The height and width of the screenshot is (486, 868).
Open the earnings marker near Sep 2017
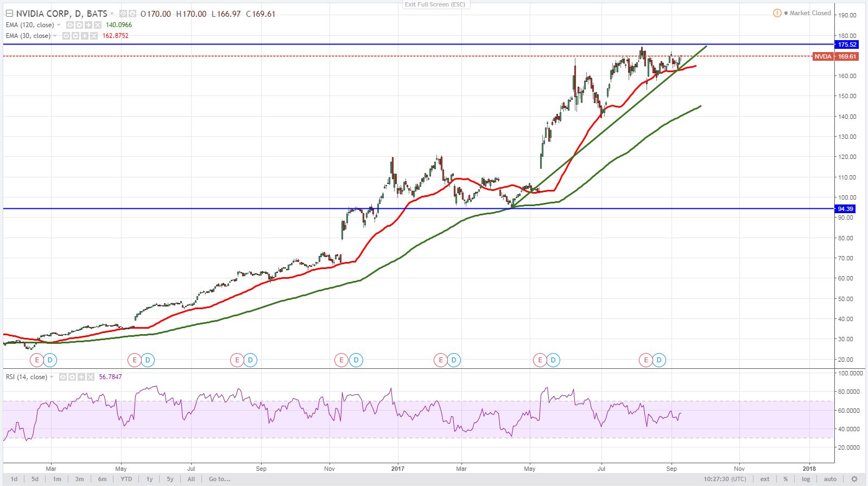point(645,360)
